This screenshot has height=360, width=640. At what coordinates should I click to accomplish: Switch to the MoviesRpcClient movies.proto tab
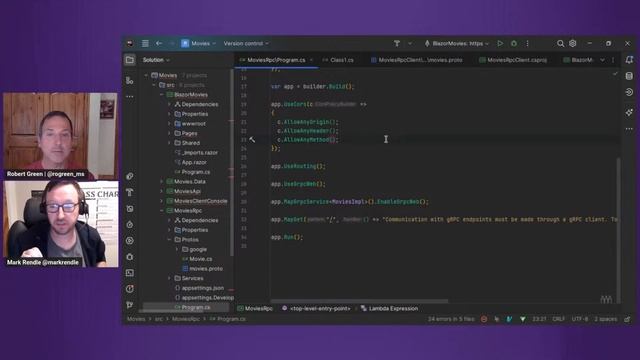point(417,60)
